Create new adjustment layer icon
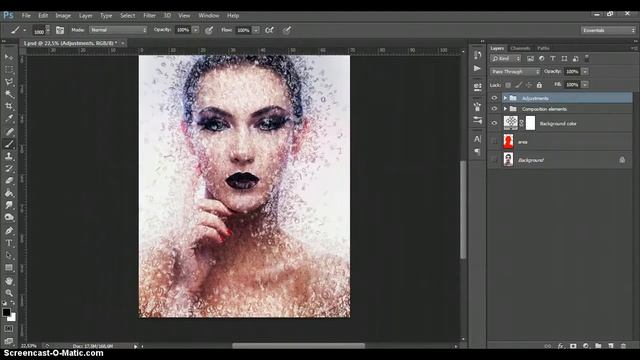The width and height of the screenshot is (640, 360). 586,346
